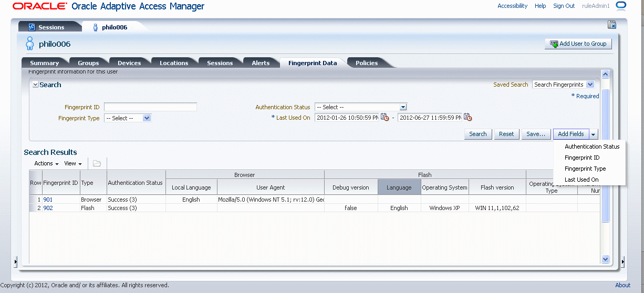Image resolution: width=644 pixels, height=293 pixels.
Task: Click the Accessibility link
Action: tap(512, 6)
